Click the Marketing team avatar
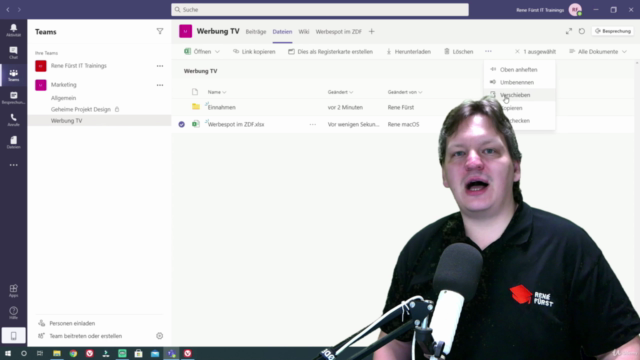 (x=41, y=85)
